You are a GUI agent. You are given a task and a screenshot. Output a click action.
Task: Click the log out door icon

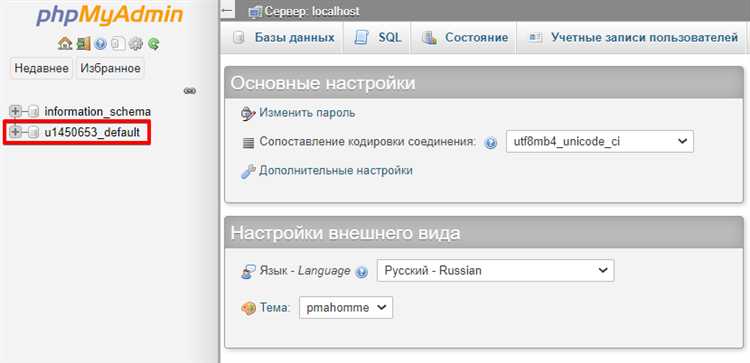tap(84, 44)
